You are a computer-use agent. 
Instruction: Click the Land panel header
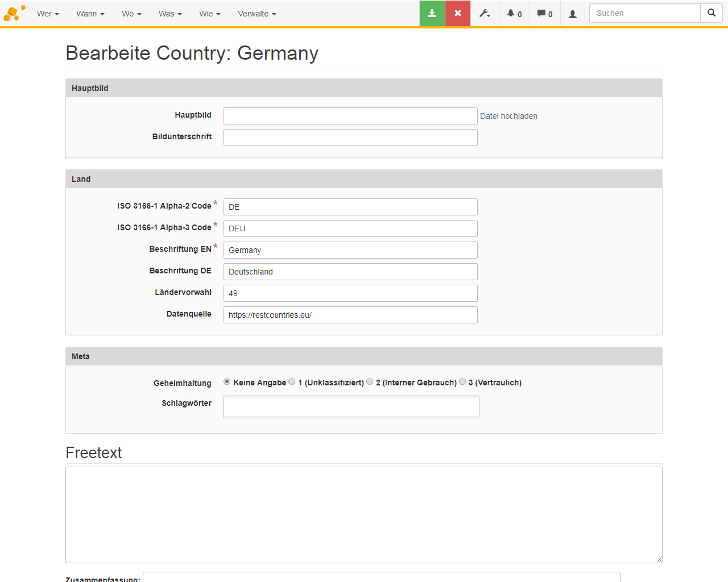coord(364,179)
